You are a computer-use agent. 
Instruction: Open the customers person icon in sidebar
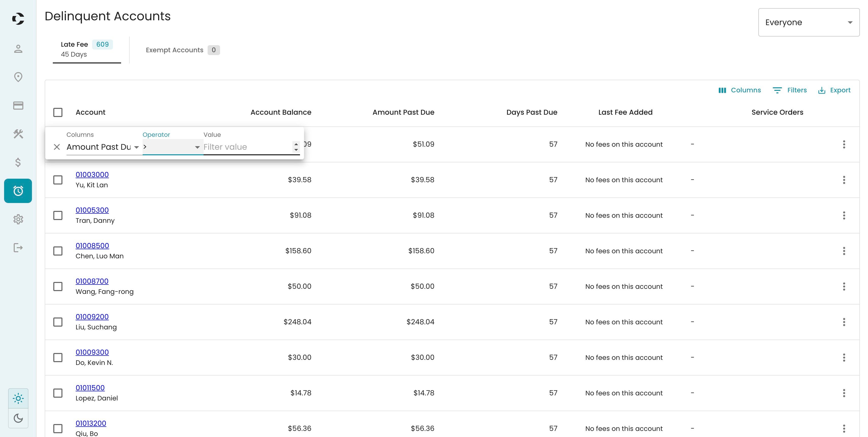pyautogui.click(x=18, y=49)
